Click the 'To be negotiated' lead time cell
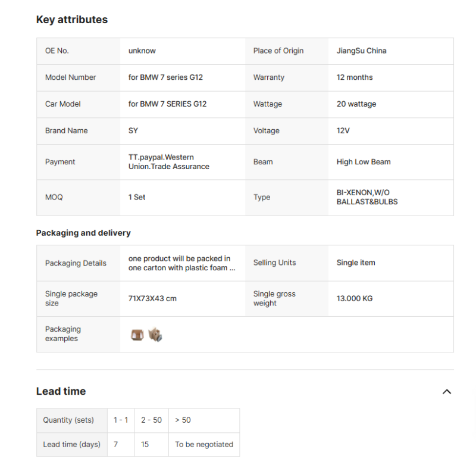Viewport: 476px width, 462px height. point(204,444)
